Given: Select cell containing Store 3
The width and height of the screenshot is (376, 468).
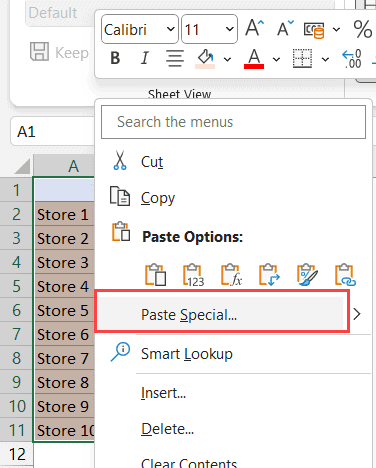Looking at the screenshot, I should click(x=64, y=262).
